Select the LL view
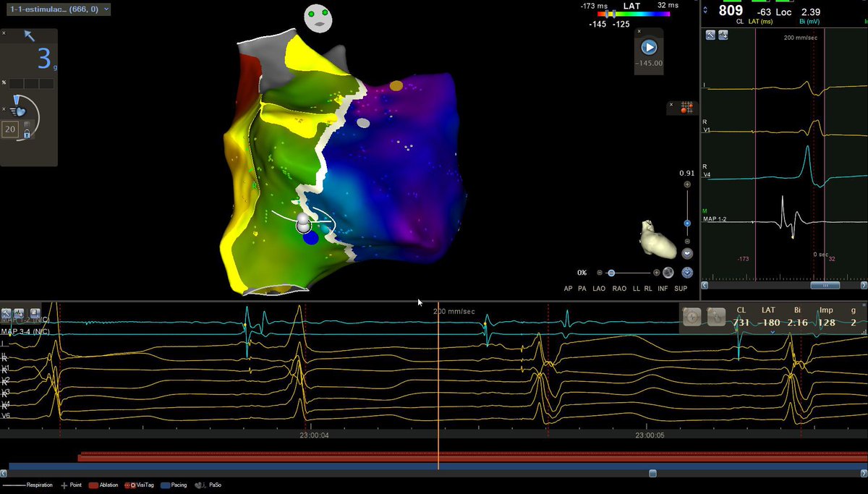 [x=637, y=289]
